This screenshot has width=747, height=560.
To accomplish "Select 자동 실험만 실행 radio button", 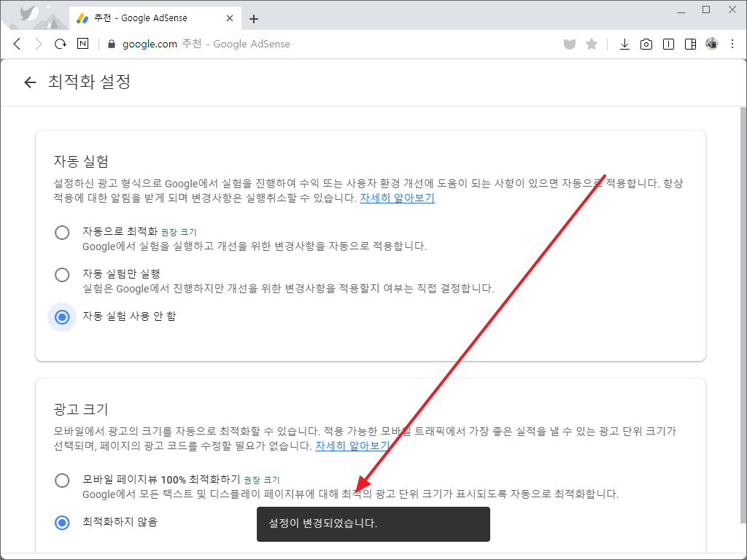I will coord(62,275).
